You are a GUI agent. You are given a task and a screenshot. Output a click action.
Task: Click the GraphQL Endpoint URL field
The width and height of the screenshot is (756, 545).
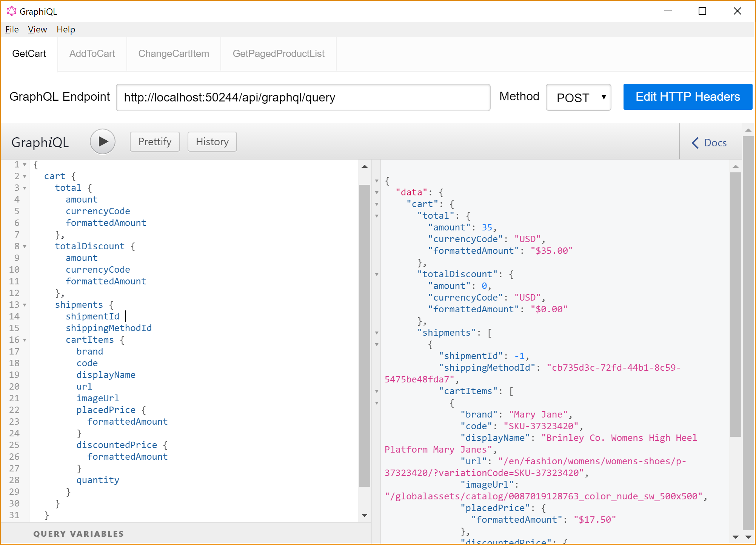point(303,97)
